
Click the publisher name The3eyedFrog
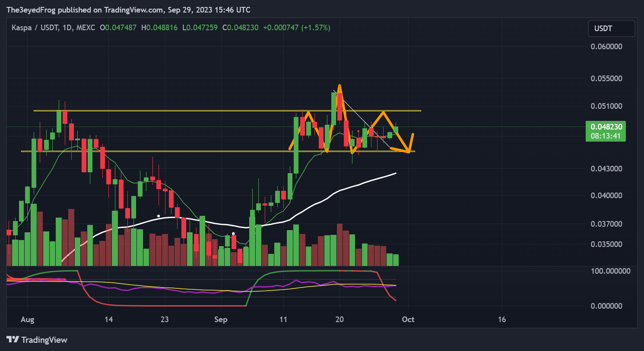[x=31, y=9]
